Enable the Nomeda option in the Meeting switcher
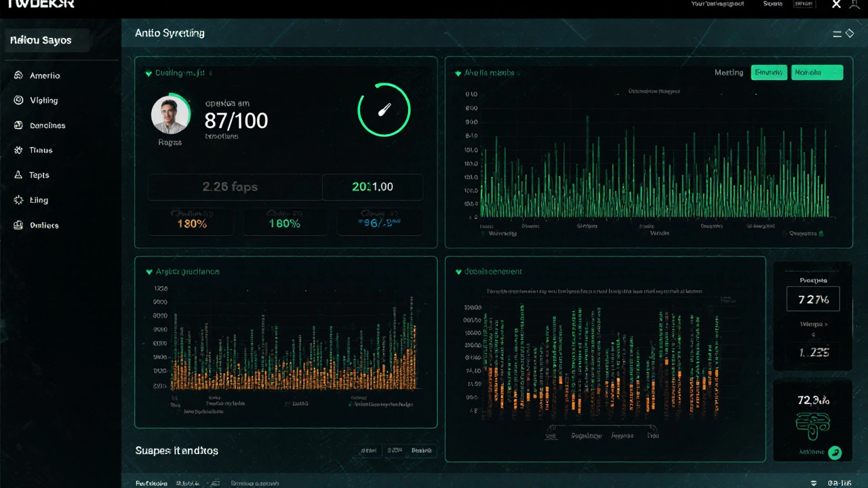Viewport: 868px width, 488px height. [817, 73]
